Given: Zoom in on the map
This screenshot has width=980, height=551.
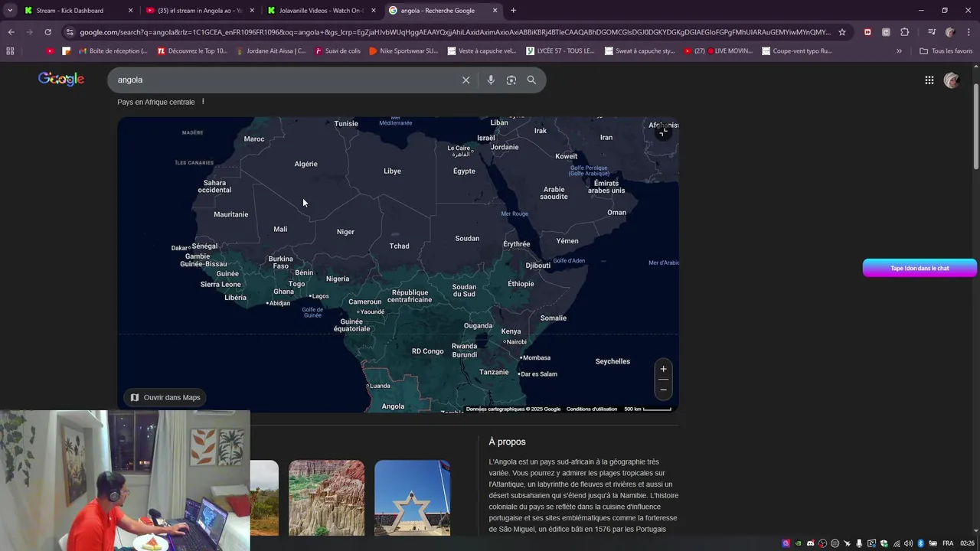Looking at the screenshot, I should click(664, 369).
